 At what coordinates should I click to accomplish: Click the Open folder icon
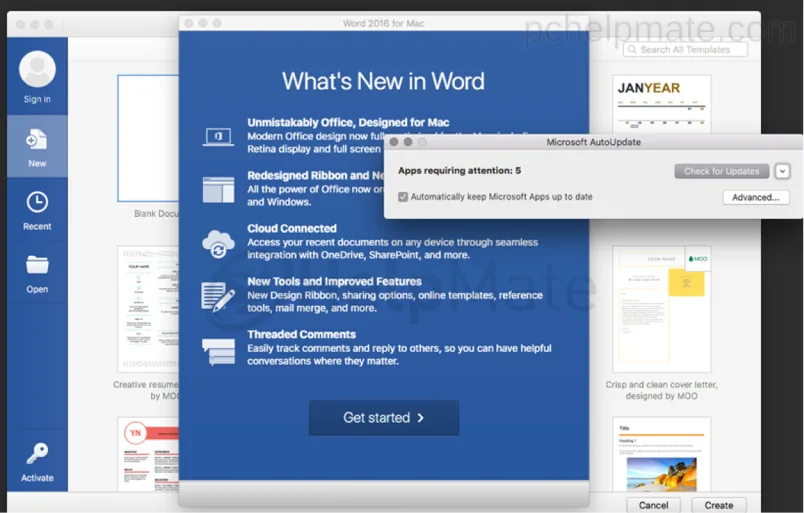coord(37,265)
